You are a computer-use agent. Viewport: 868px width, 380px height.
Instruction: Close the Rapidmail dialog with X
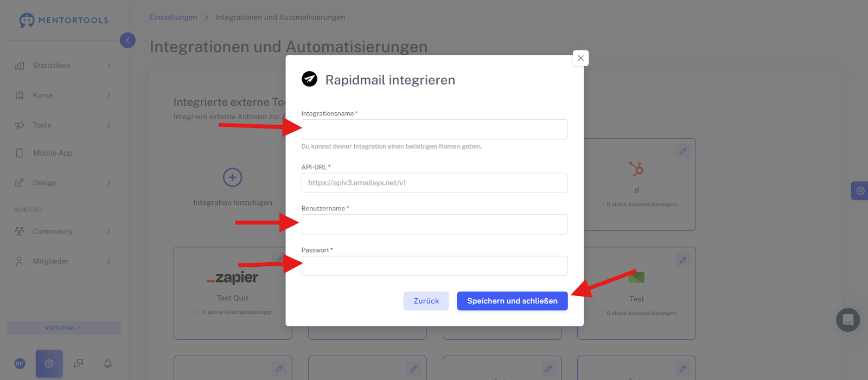point(580,58)
